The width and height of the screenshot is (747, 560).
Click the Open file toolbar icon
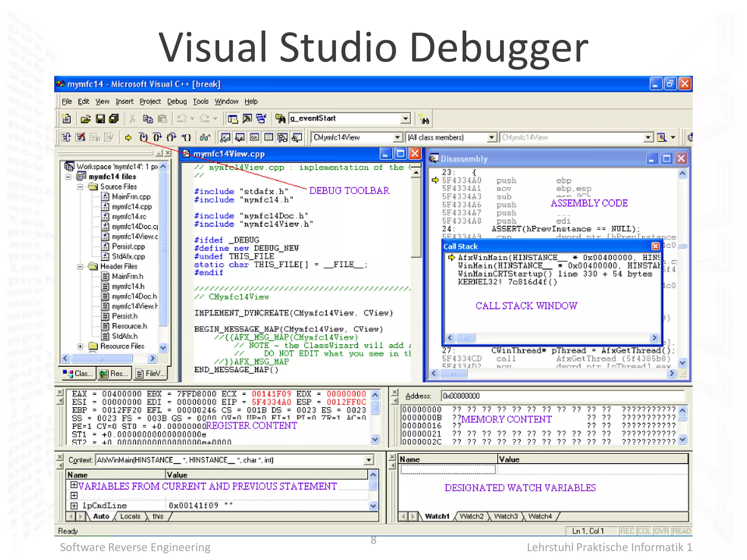click(86, 118)
